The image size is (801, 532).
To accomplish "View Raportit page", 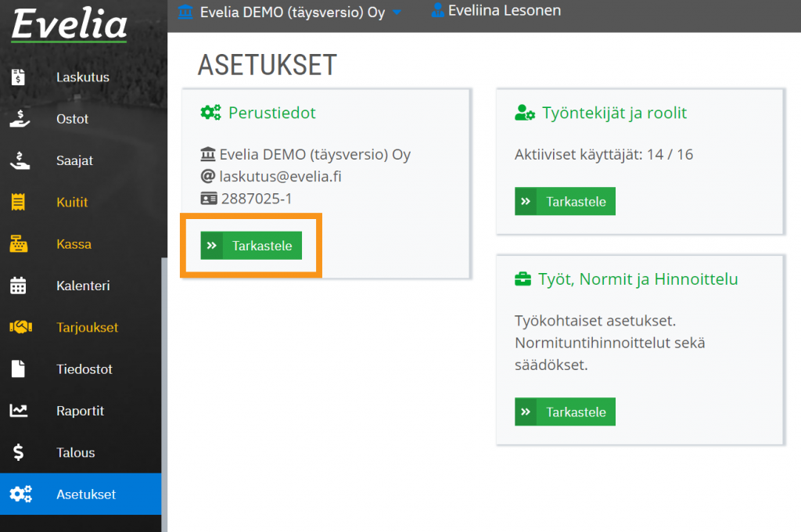I will click(81, 411).
